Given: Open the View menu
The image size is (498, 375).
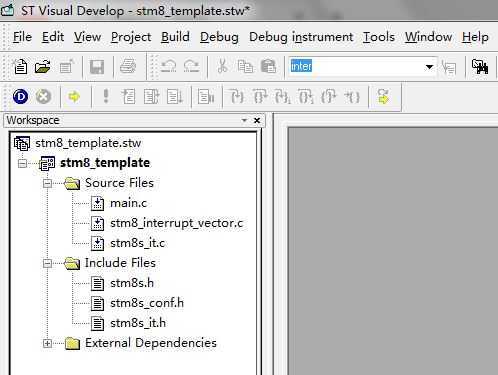Looking at the screenshot, I should click(x=87, y=37).
